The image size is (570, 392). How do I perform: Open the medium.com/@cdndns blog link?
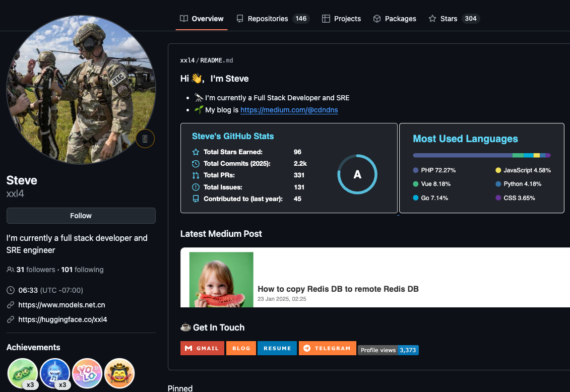pyautogui.click(x=289, y=110)
